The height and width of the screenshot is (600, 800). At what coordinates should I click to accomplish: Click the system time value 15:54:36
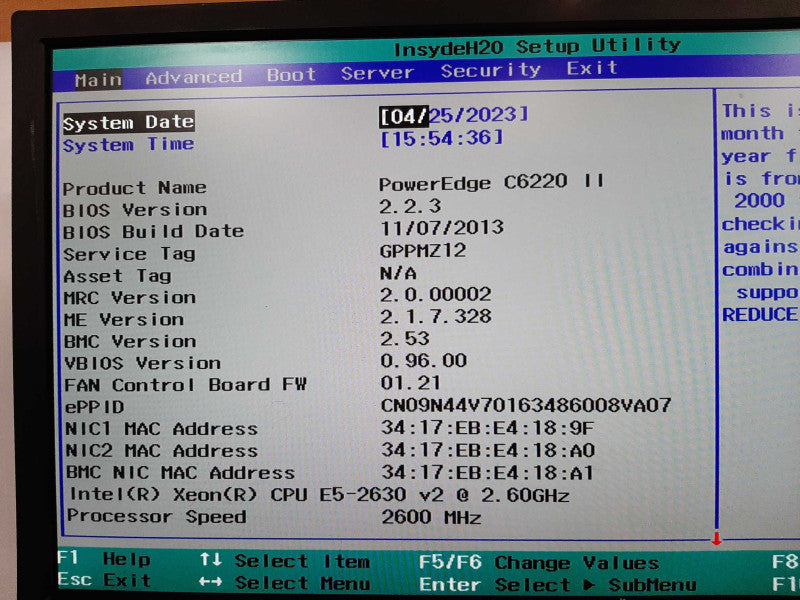[x=442, y=138]
